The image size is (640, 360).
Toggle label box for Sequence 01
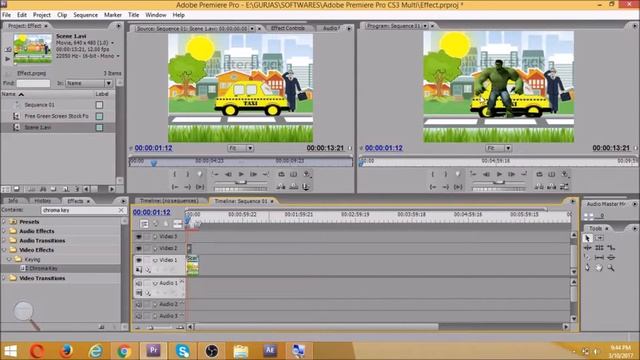click(x=99, y=105)
